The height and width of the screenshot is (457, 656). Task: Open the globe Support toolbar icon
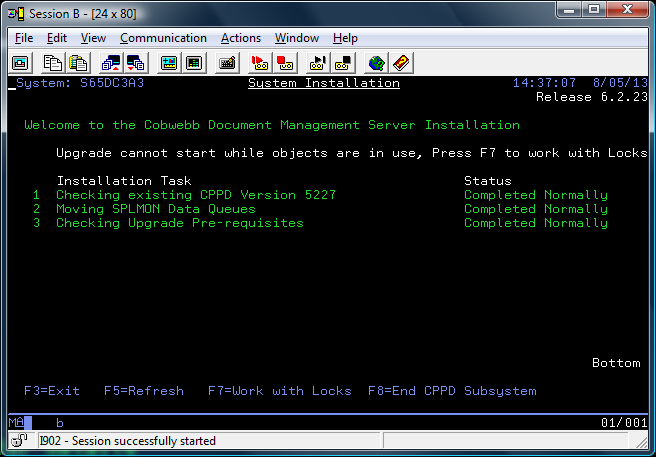[376, 63]
